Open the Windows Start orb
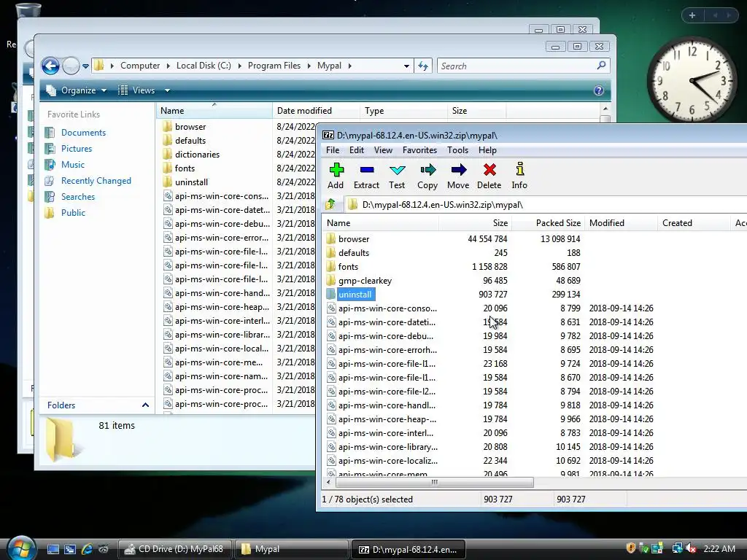The image size is (747, 560). pos(21,548)
